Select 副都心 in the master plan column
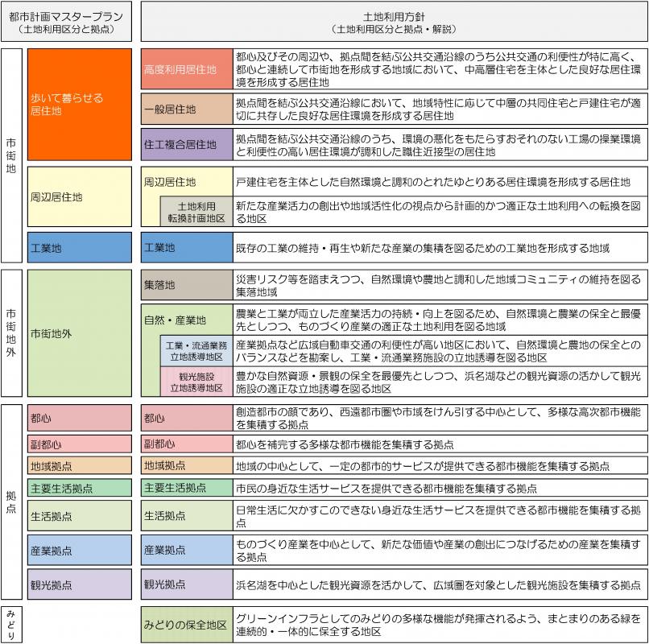The height and width of the screenshot is (644, 649). (79, 444)
